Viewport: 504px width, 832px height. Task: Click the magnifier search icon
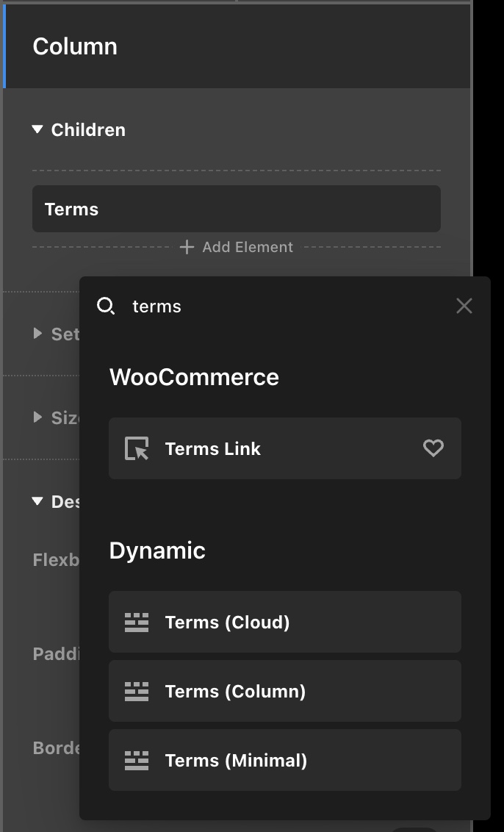click(106, 306)
